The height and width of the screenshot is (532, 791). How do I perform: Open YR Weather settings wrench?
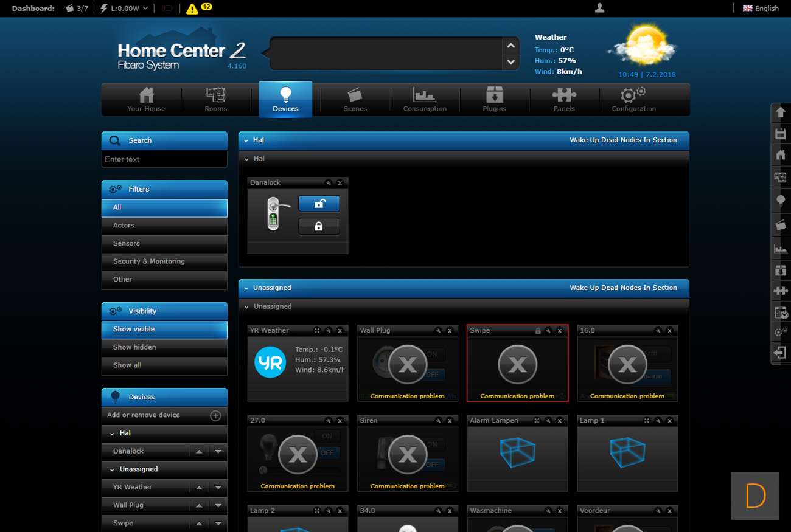tap(329, 330)
